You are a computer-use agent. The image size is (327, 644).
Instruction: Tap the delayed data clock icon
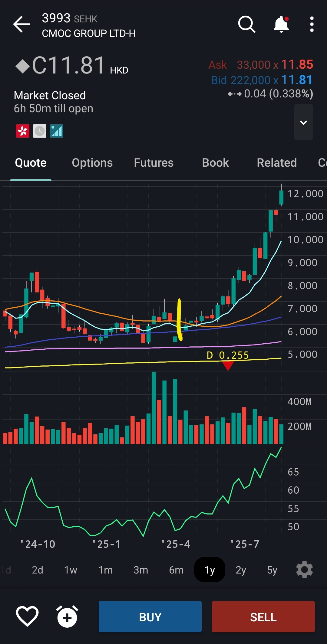tap(40, 131)
